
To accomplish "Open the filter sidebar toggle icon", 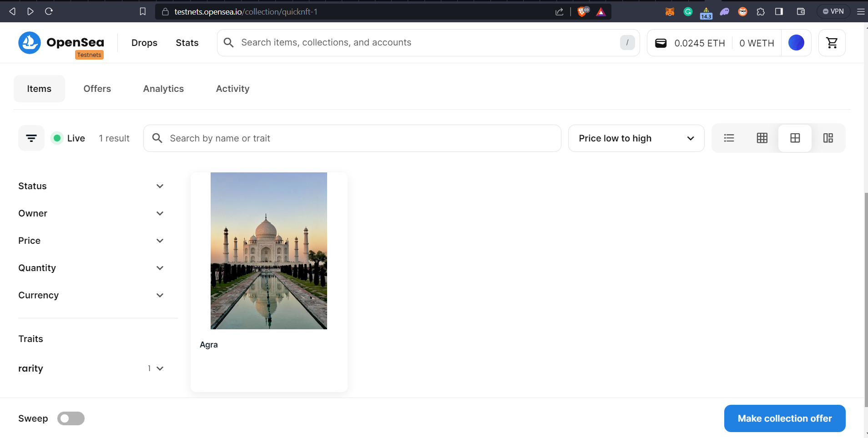I will click(31, 138).
